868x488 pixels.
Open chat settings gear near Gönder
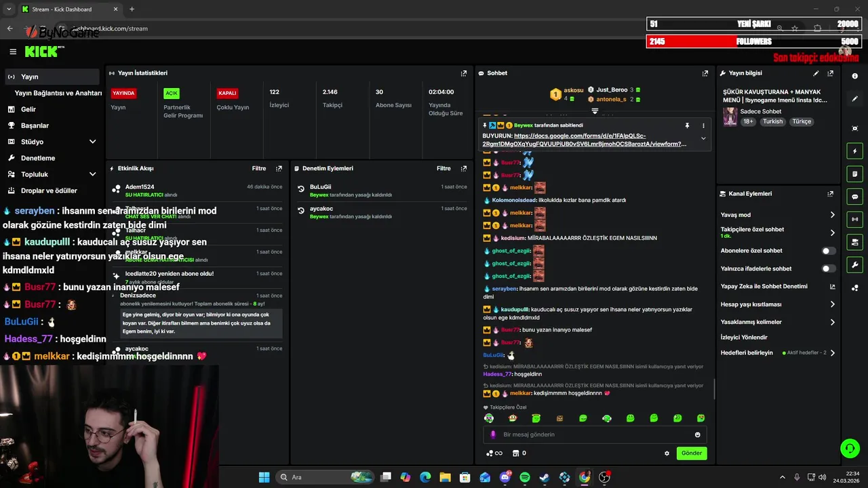667,453
